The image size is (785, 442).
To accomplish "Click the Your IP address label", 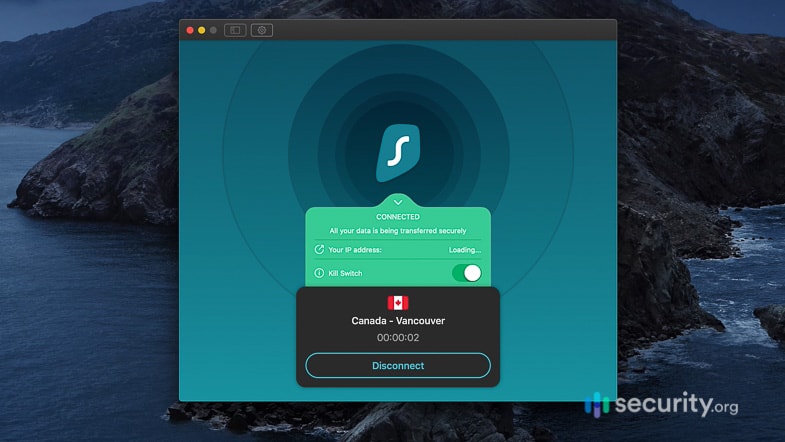I will (355, 250).
